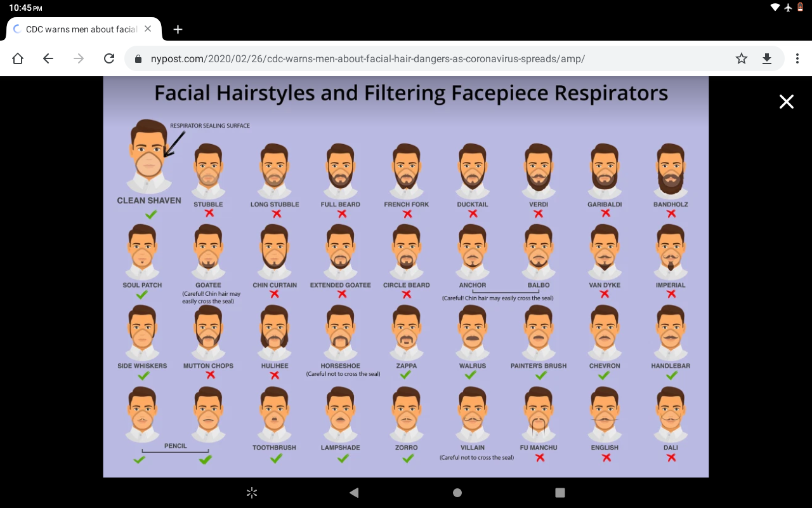The width and height of the screenshot is (812, 508).
Task: Click the green check under Clean Shaven
Action: pos(151,215)
